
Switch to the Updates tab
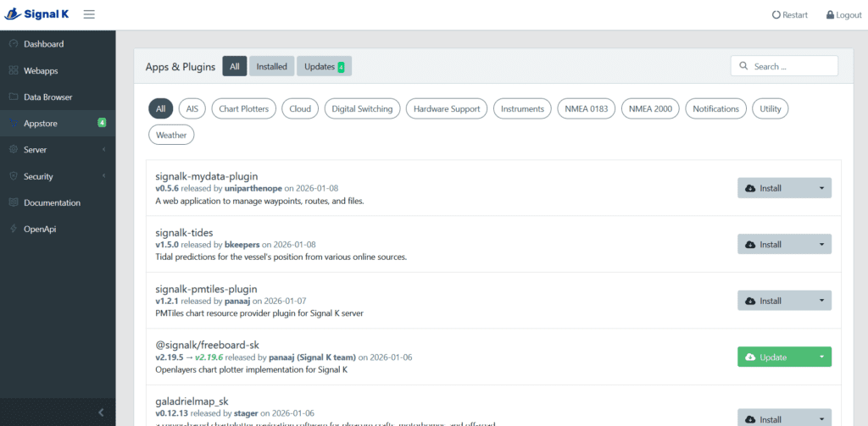tap(325, 66)
